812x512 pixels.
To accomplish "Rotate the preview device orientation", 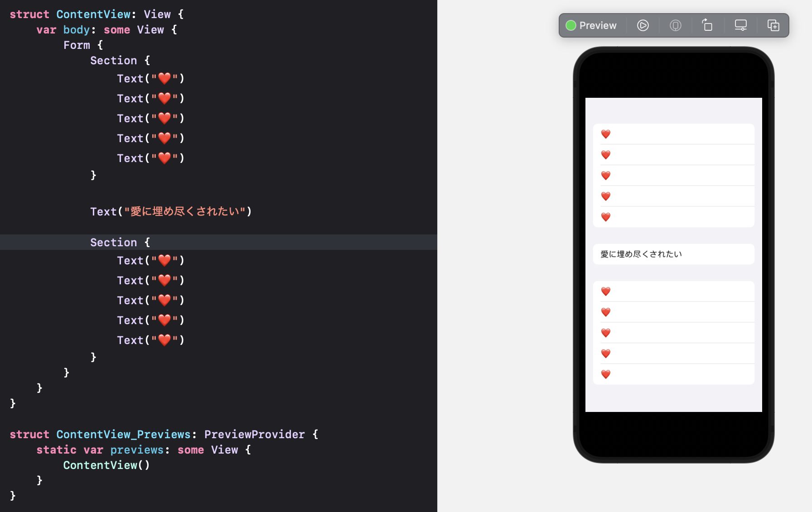I will (708, 25).
